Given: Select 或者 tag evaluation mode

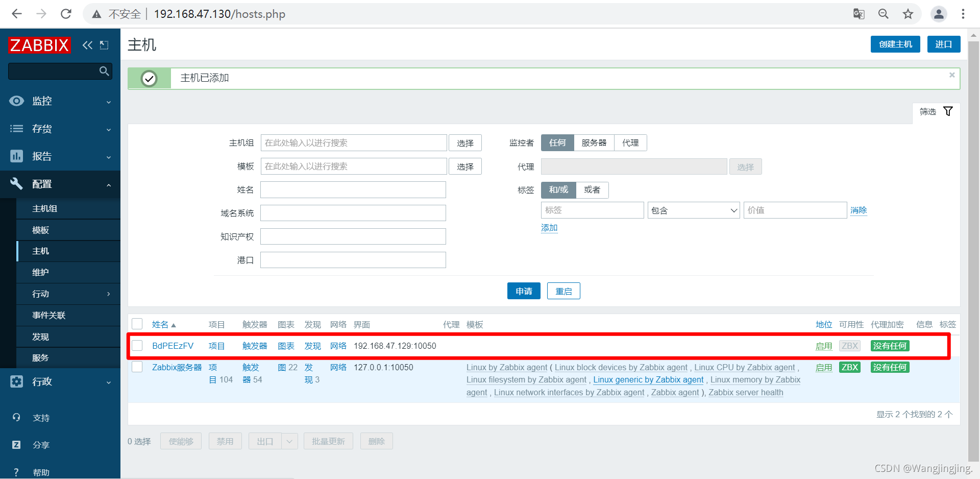Looking at the screenshot, I should tap(592, 190).
